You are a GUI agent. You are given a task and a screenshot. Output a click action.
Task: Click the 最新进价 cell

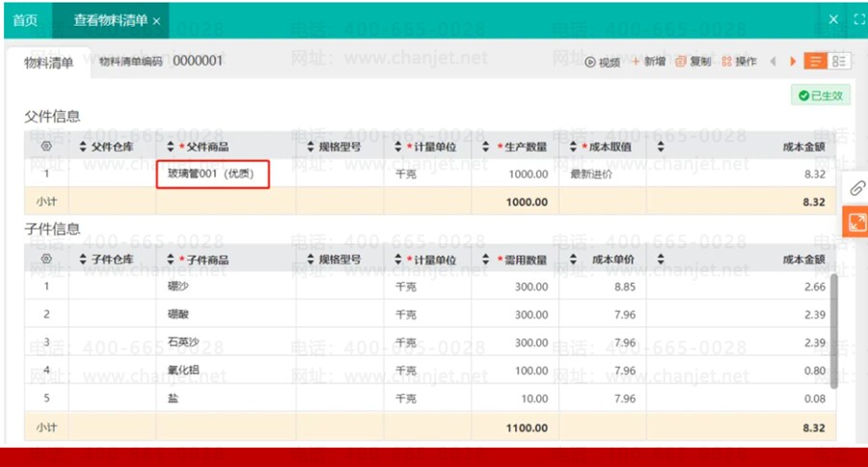[x=602, y=174]
